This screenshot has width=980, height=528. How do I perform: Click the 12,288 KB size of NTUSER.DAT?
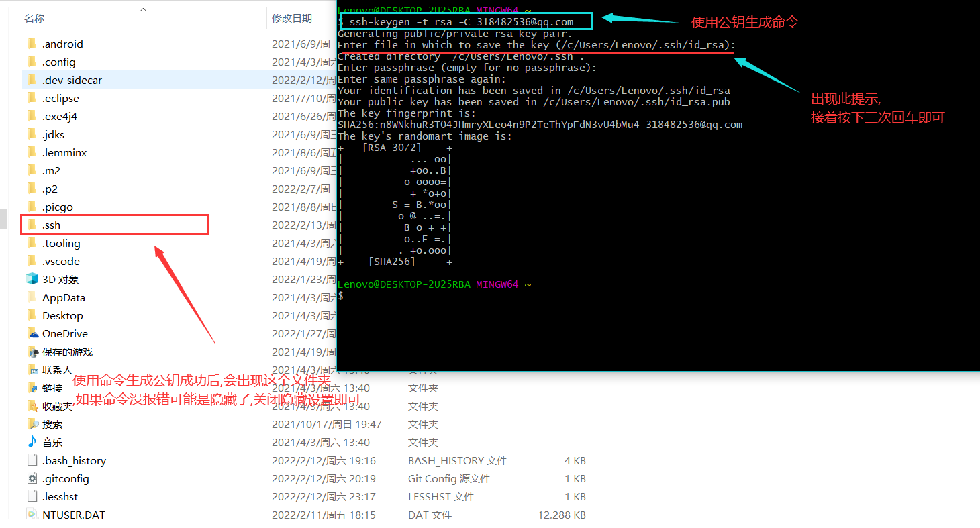562,515
